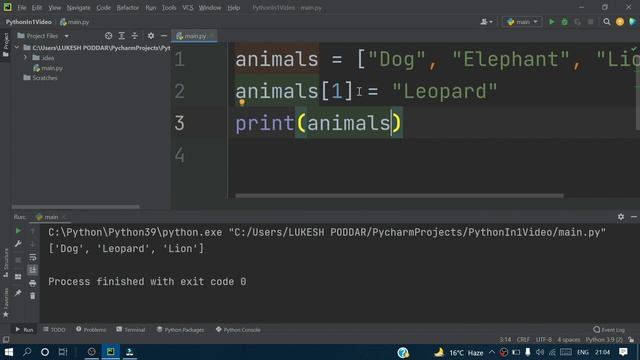Open Windows taskbar search
Viewport: 640px width, 360px height.
click(x=27, y=352)
